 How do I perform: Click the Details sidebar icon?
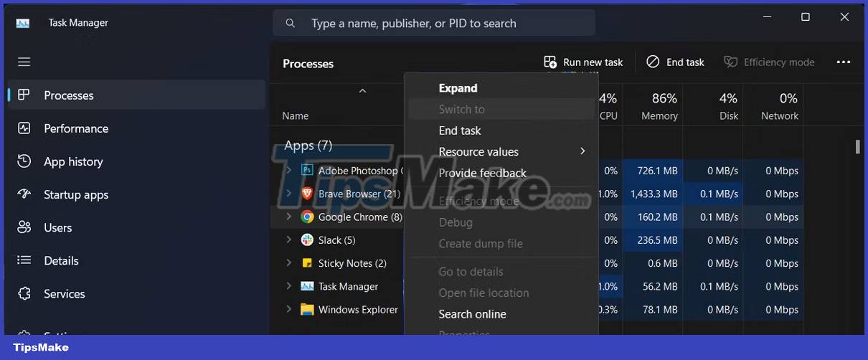(x=24, y=260)
